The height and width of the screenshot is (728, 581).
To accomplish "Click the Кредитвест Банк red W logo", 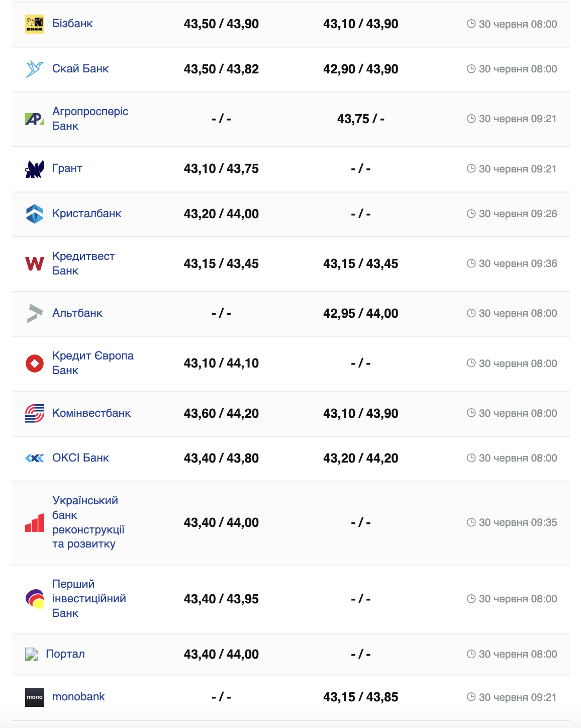I will coord(35,263).
